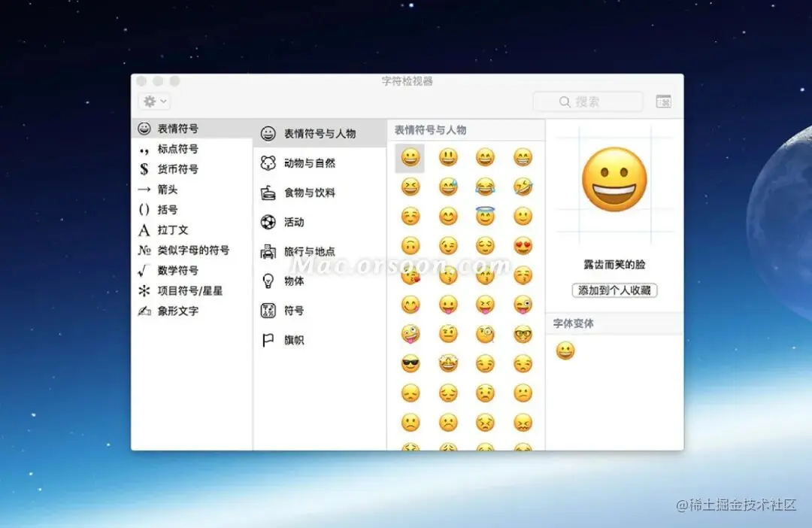Select the face blowing a kiss emoji
812x528 pixels.
click(x=411, y=276)
